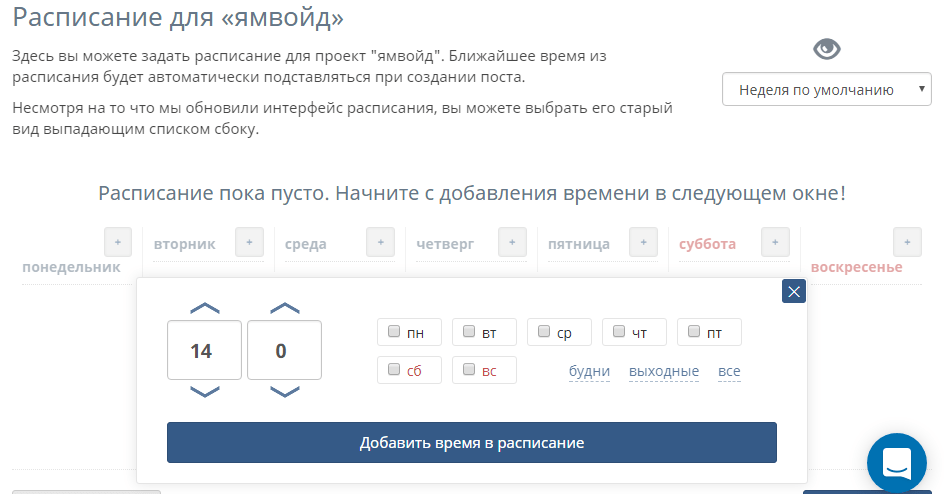
Task: Check the пн weekday checkbox
Action: [395, 331]
